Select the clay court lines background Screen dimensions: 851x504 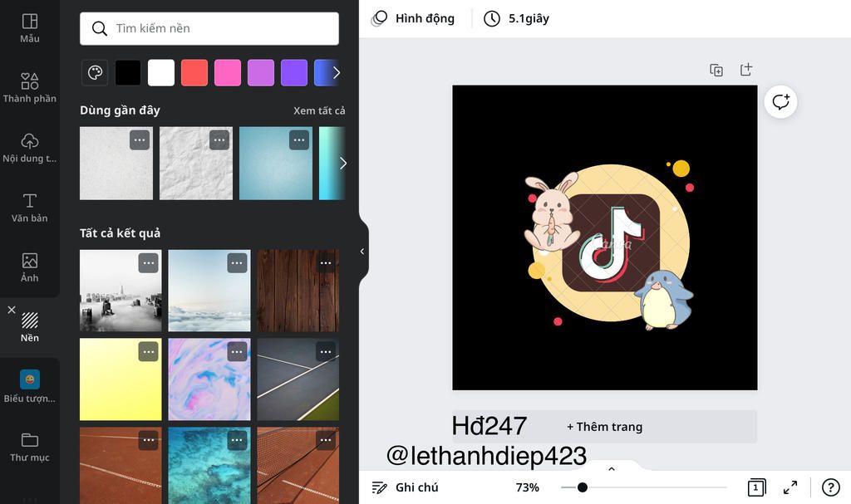coord(121,466)
